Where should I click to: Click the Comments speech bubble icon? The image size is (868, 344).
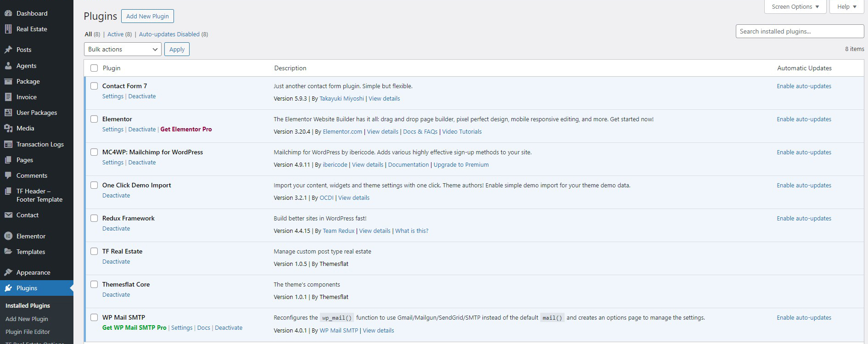(8, 175)
